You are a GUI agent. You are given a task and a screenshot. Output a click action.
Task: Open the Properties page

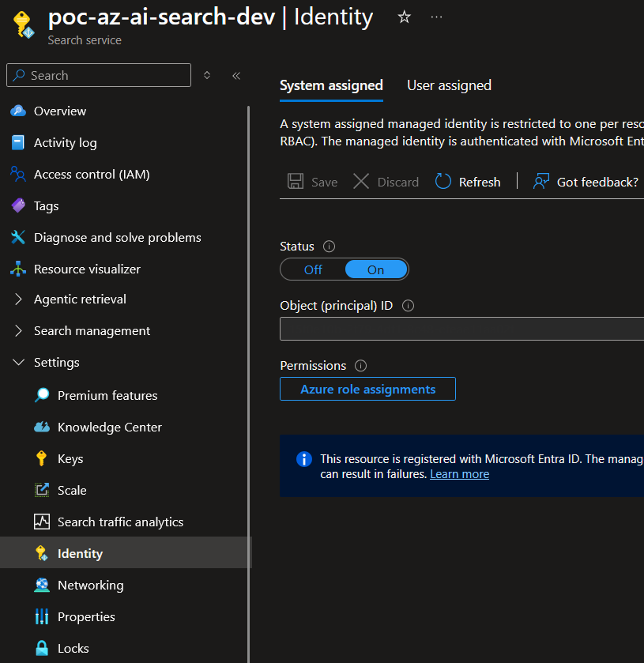[x=86, y=616]
